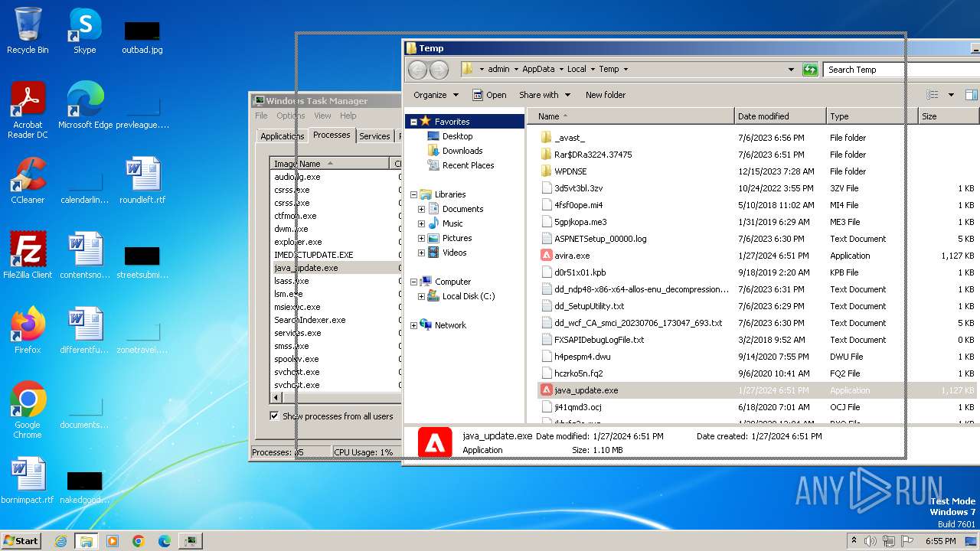Click the clock showing 6:55 PM
The height and width of the screenshot is (551, 980).
point(940,541)
